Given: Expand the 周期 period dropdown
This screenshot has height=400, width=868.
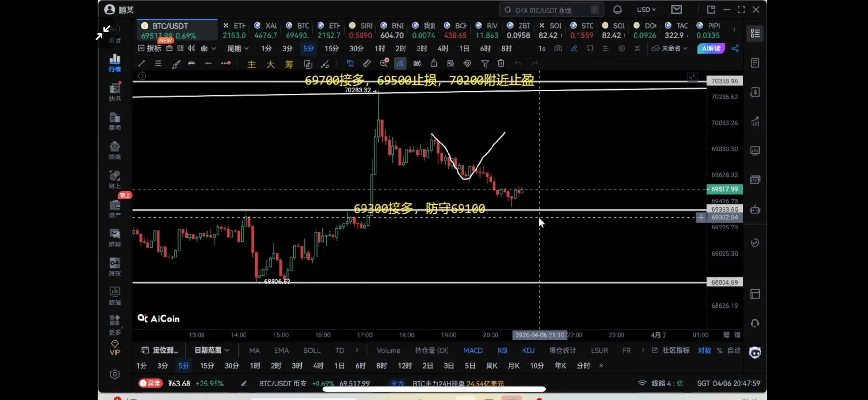Looking at the screenshot, I should (x=238, y=48).
